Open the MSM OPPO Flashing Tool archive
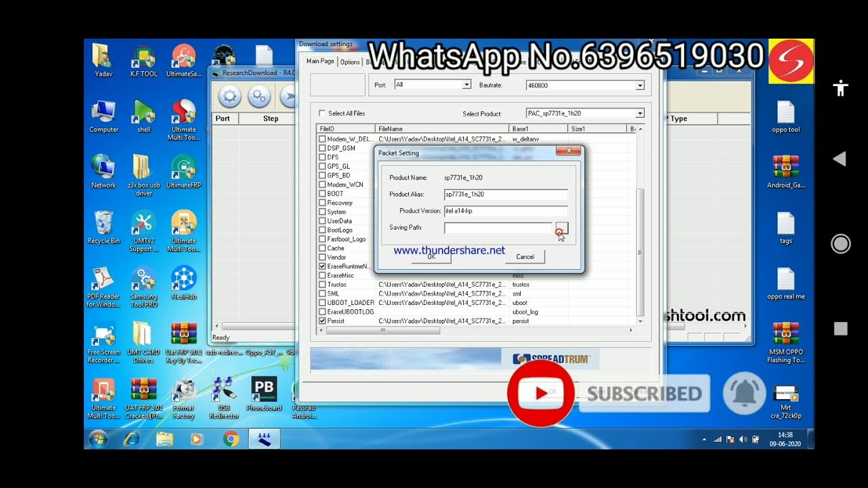Viewport: 868px width, 488px height. point(785,343)
